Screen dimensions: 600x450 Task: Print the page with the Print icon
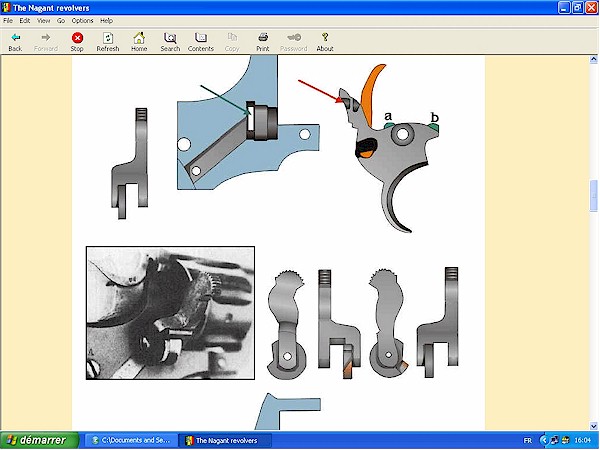point(262,38)
